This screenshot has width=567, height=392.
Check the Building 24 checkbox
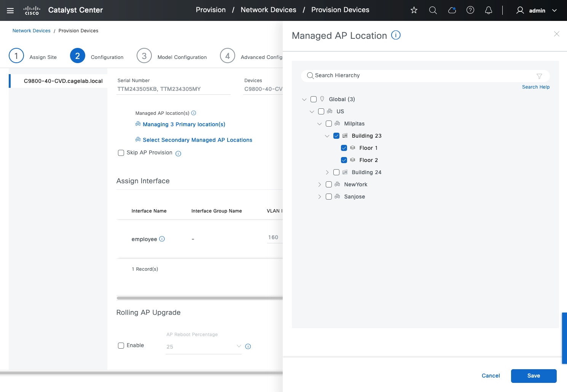click(336, 172)
